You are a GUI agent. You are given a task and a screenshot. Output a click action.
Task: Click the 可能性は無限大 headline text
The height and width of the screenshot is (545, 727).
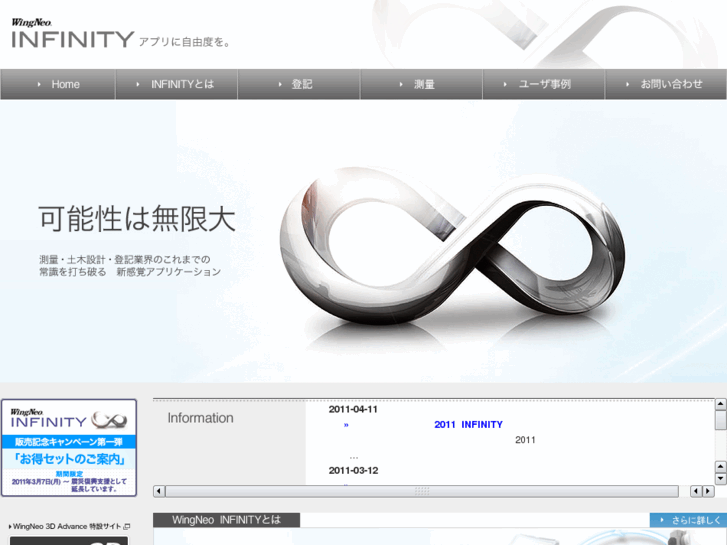click(137, 219)
